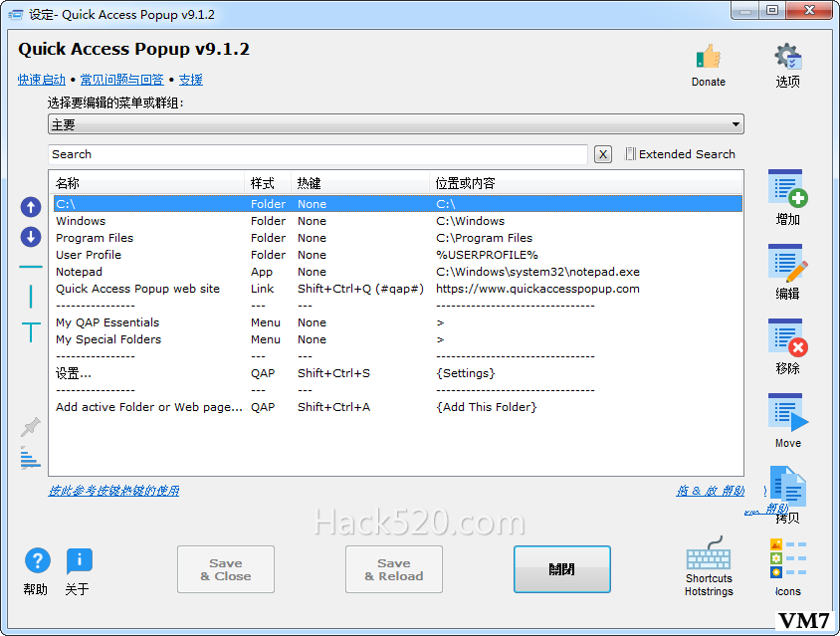Click the 關閉 close button
The image size is (840, 636).
[x=562, y=569]
